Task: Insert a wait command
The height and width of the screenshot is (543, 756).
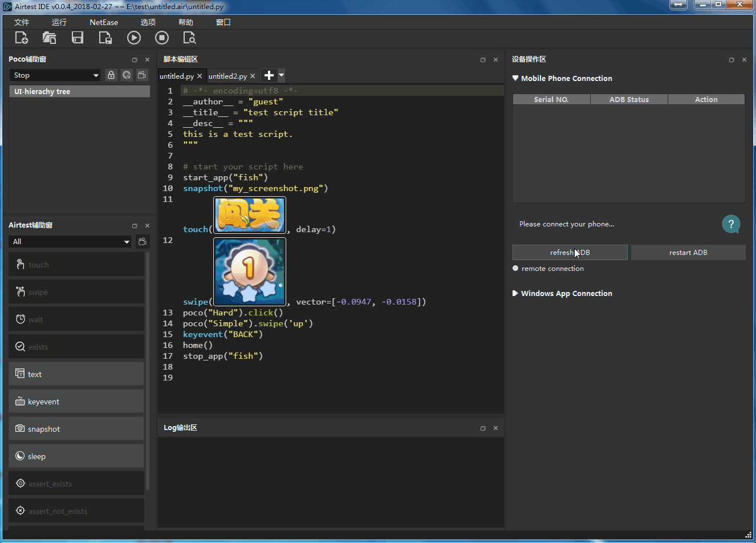Action: [76, 319]
